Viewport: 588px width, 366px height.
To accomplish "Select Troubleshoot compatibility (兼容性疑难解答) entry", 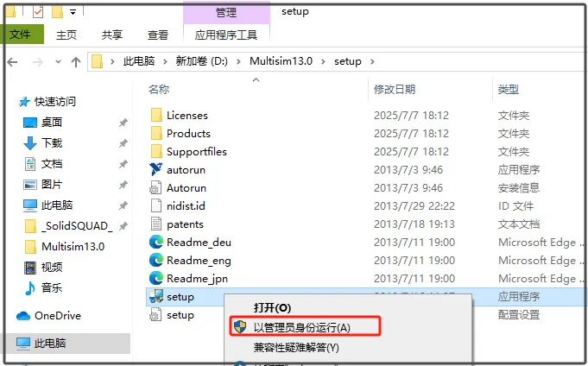I will tap(296, 348).
